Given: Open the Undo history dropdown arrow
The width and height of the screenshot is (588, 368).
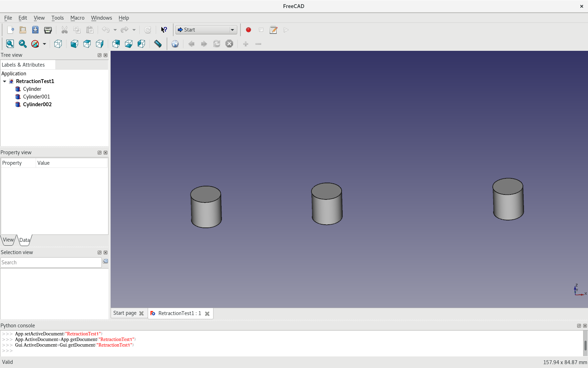Looking at the screenshot, I should (x=115, y=30).
